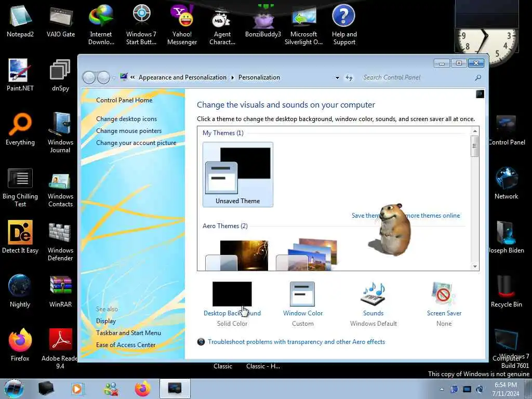Click theme list scrollbar down arrow

click(475, 267)
